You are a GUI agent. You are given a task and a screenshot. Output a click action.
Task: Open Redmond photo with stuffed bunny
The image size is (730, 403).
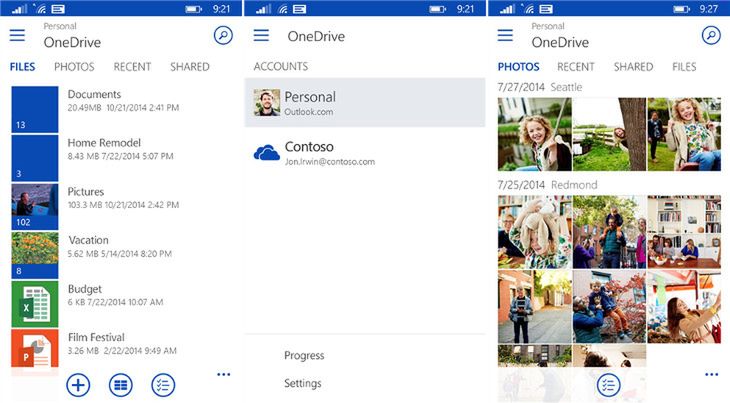pyautogui.click(x=534, y=232)
